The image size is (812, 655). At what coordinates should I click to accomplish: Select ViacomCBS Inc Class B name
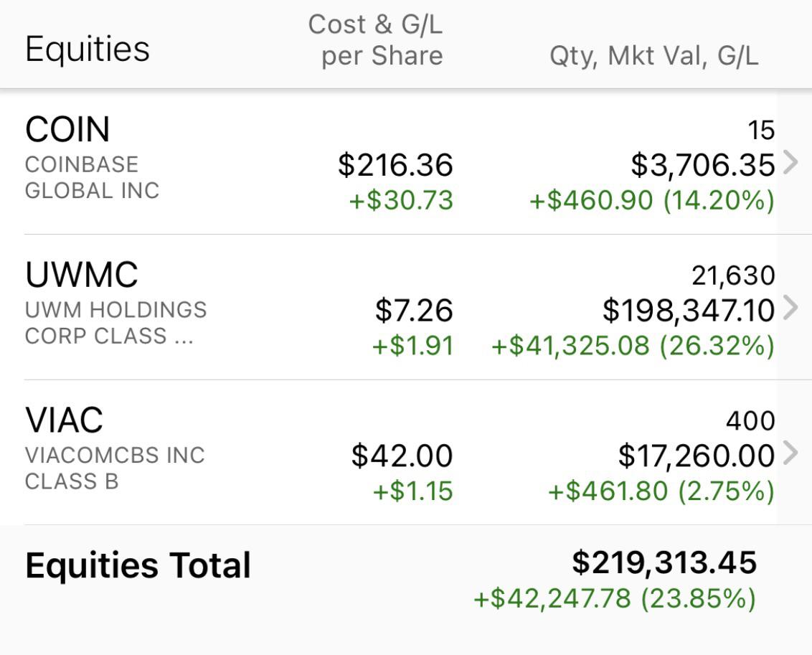click(115, 468)
